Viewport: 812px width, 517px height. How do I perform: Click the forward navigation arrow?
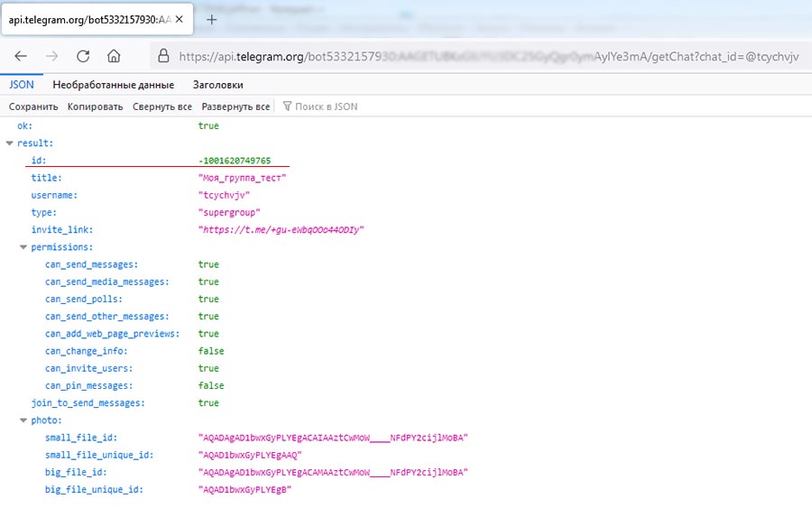click(51, 56)
